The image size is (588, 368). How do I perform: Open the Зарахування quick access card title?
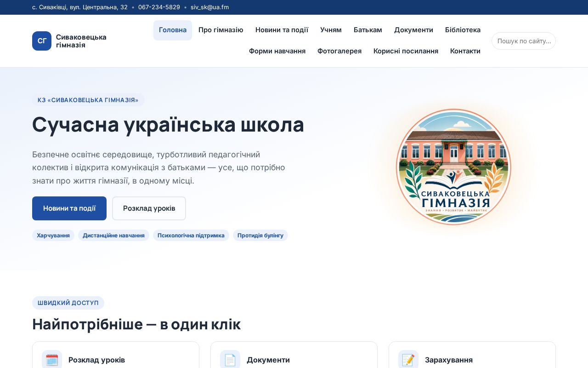449,360
